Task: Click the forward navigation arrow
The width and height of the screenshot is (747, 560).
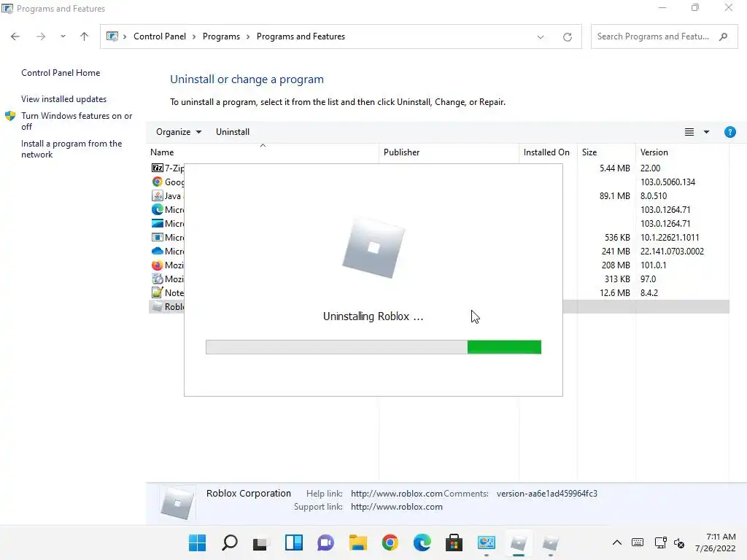Action: click(41, 36)
